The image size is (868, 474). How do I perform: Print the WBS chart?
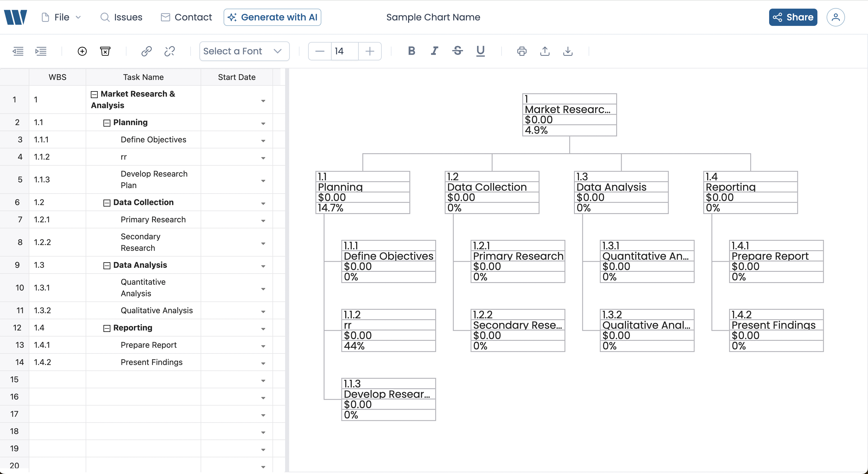(522, 51)
